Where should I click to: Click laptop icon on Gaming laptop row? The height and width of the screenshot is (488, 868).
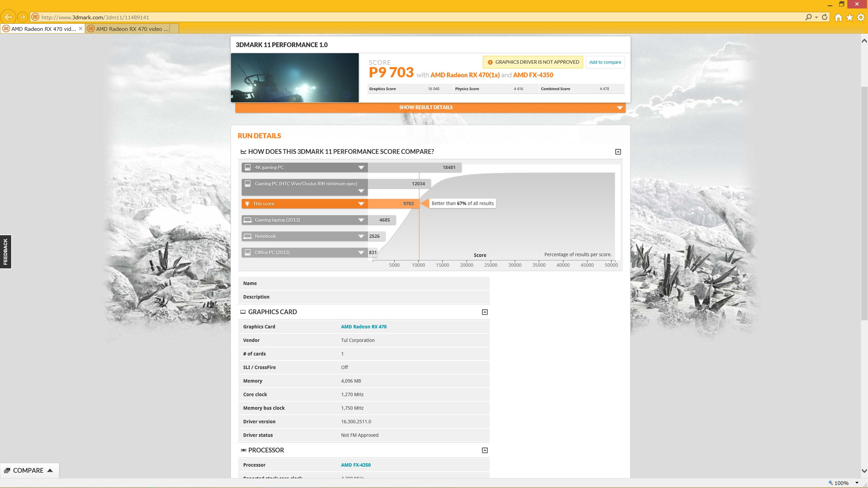tap(248, 220)
